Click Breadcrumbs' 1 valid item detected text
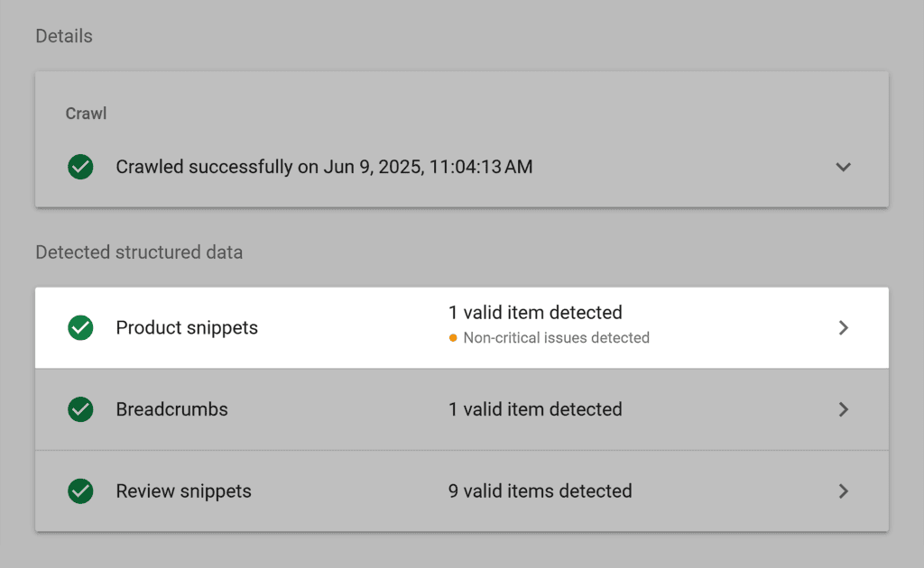Viewport: 924px width, 568px height. (x=535, y=409)
